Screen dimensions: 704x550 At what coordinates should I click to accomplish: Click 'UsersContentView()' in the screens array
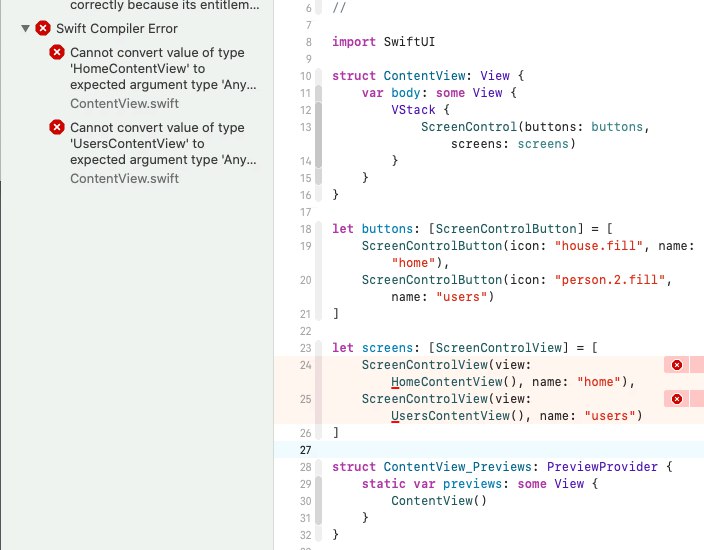point(458,416)
